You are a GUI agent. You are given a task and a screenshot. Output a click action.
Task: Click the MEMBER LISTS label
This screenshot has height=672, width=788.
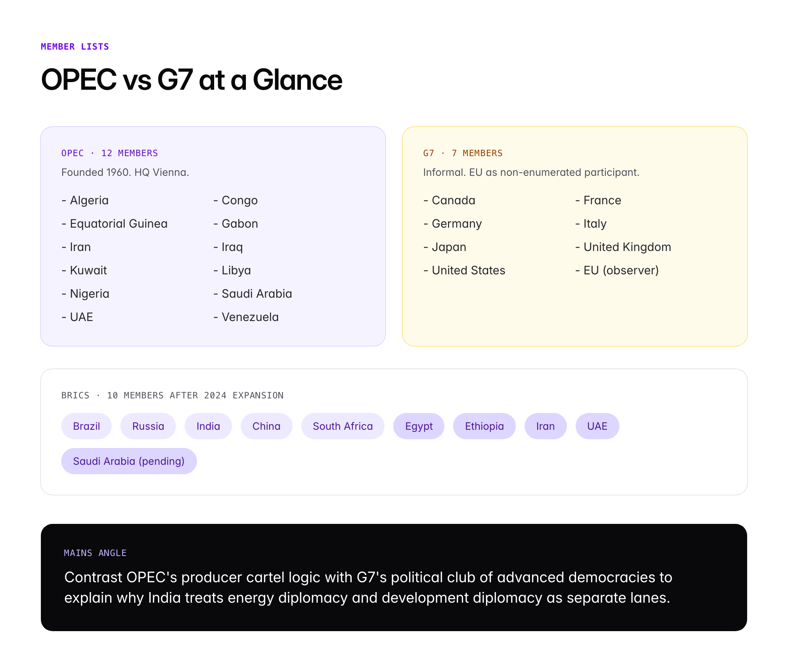coord(75,47)
